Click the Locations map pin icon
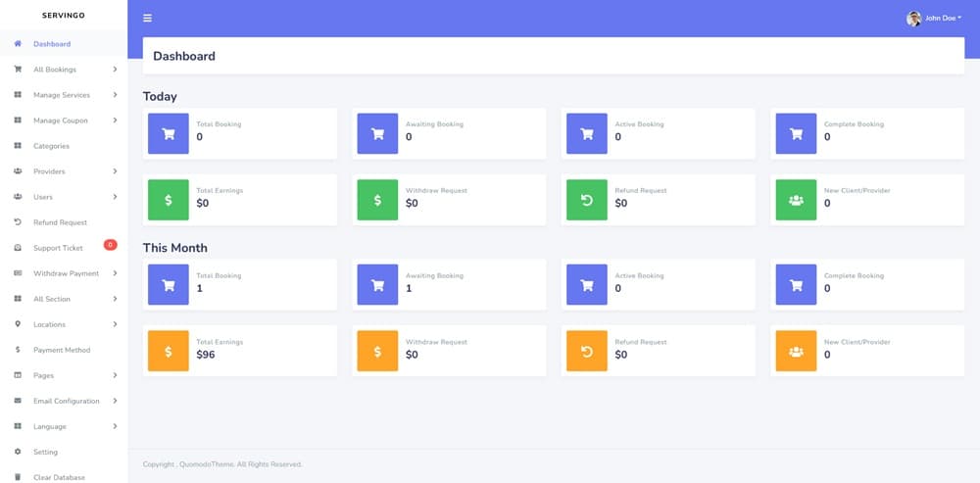Image resolution: width=980 pixels, height=483 pixels. coord(18,324)
